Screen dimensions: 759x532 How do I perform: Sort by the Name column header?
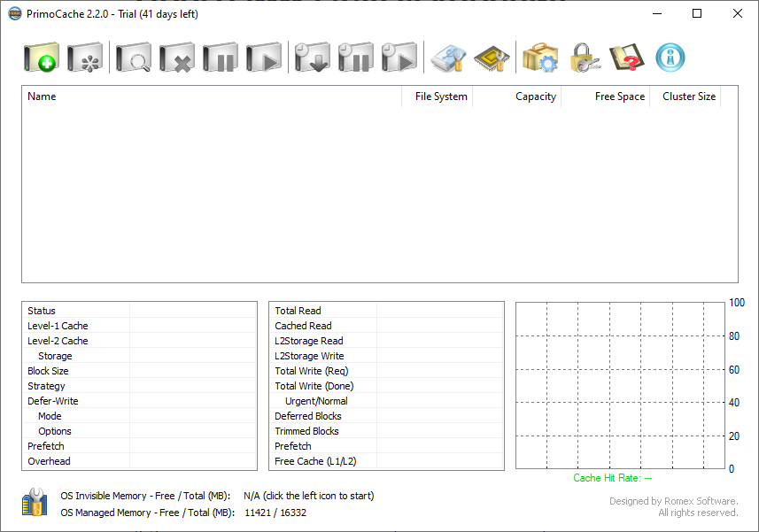pyautogui.click(x=212, y=96)
